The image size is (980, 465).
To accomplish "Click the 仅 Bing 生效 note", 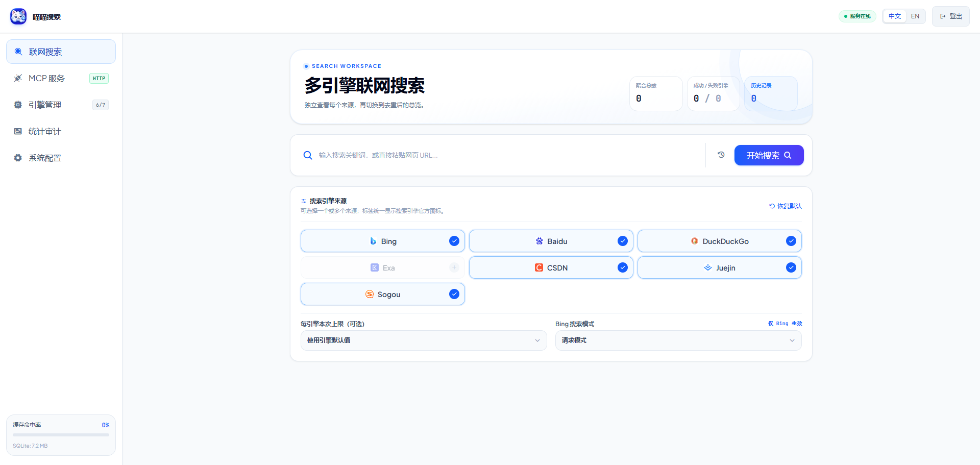I will (785, 324).
